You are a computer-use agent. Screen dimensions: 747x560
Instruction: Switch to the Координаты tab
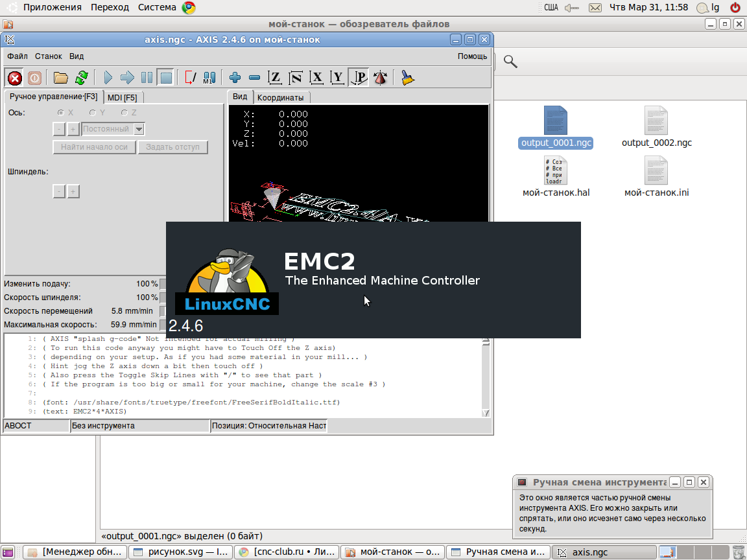coord(281,98)
